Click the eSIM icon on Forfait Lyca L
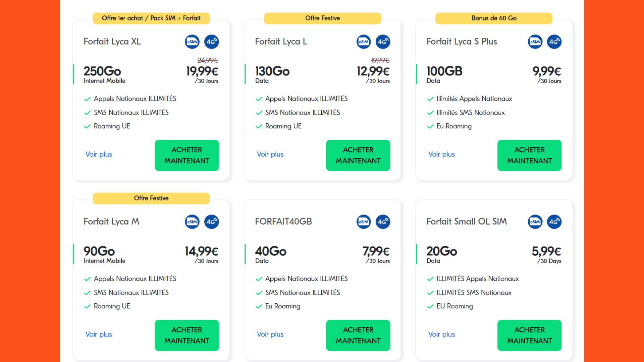Screen dimensions: 644x362 click(x=364, y=42)
